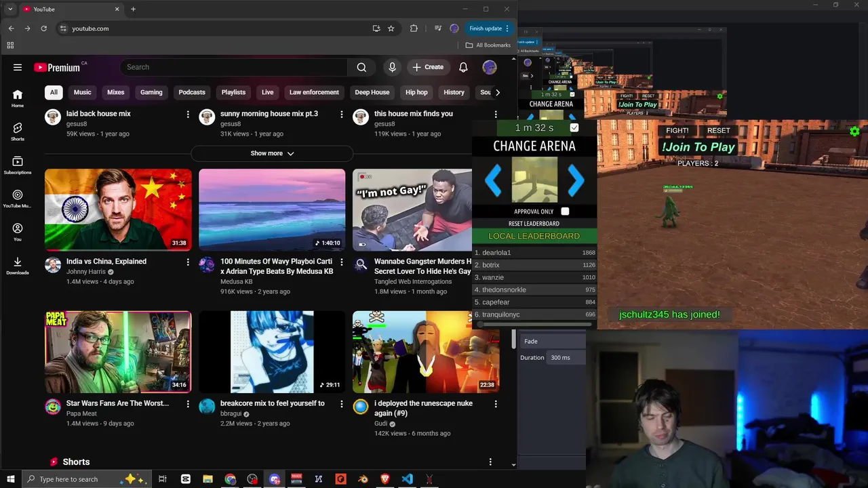Click the Johnny Harris channel name
The width and height of the screenshot is (868, 488).
86,272
